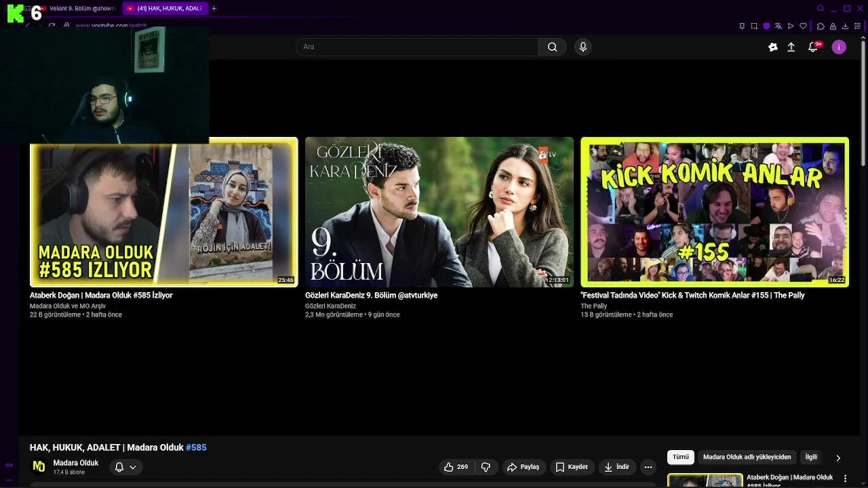Click the 17,4 B abone subscriber text

click(69, 472)
